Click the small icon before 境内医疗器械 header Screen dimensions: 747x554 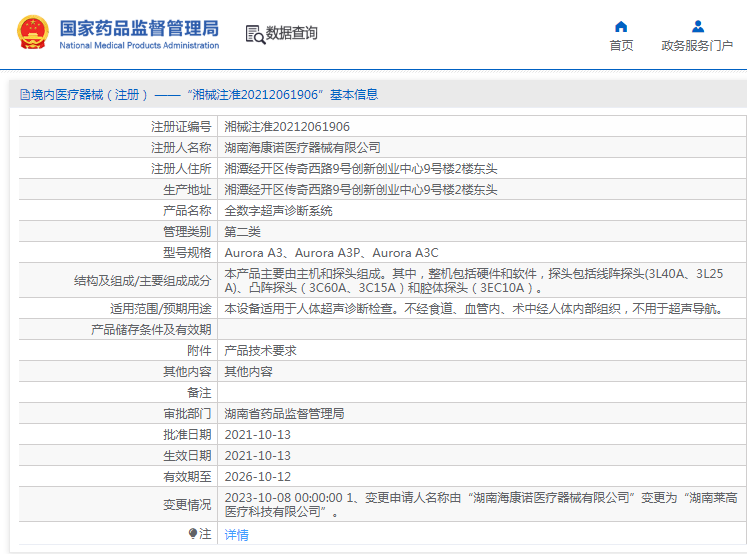[23, 95]
